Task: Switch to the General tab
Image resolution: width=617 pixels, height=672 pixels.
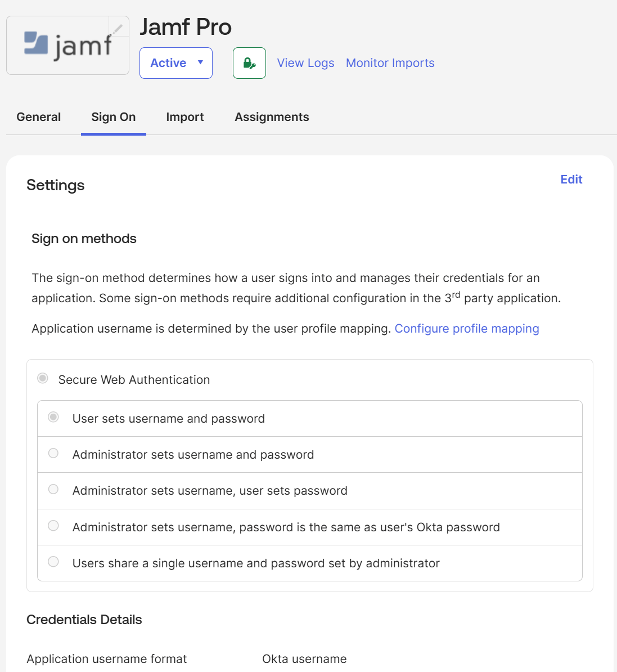Action: 39,117
